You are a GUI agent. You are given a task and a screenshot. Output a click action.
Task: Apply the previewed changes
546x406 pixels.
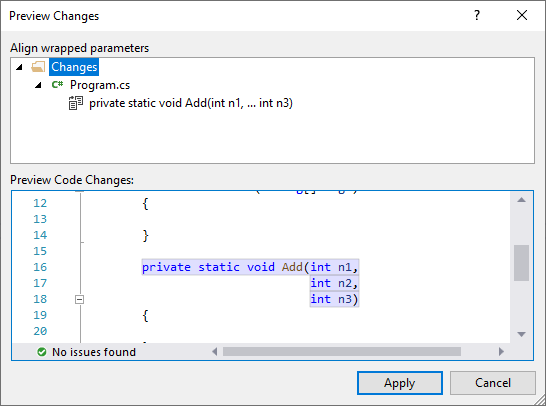400,383
